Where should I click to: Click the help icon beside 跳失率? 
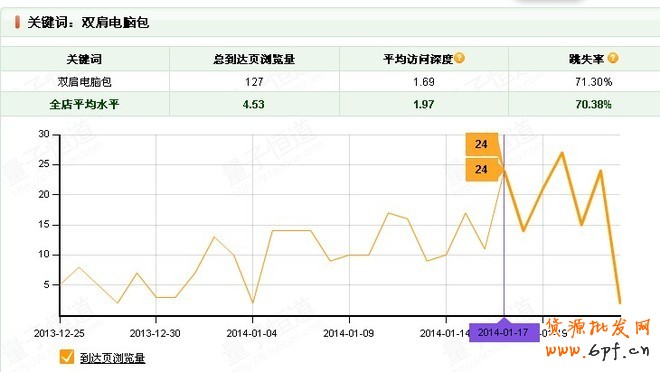613,58
